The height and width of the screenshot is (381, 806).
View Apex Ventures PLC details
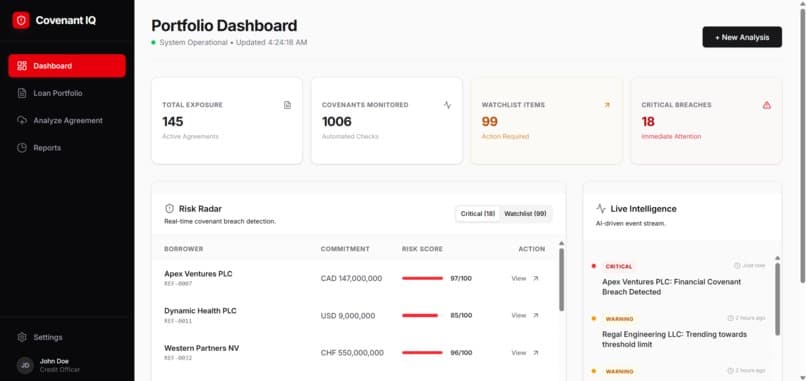click(525, 278)
